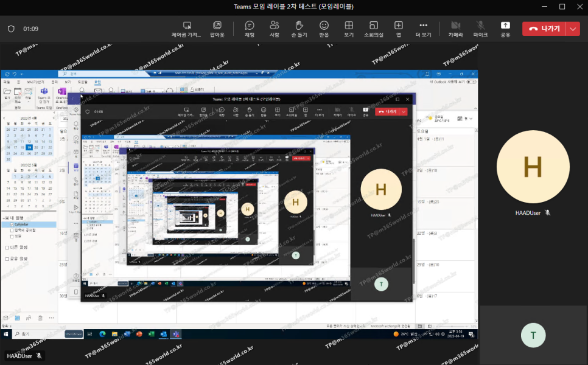Click Excel icon on shared taskbar
This screenshot has width=588, height=365.
click(x=152, y=334)
